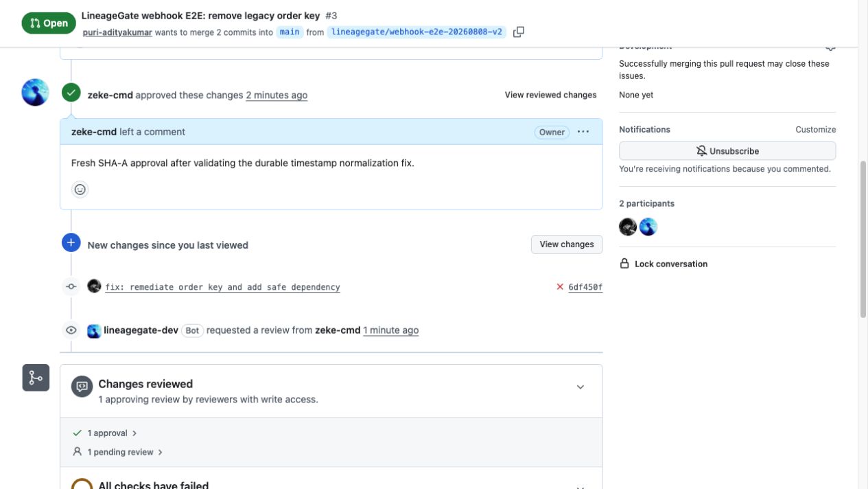Click the Changes reviewed comment icon

[82, 387]
